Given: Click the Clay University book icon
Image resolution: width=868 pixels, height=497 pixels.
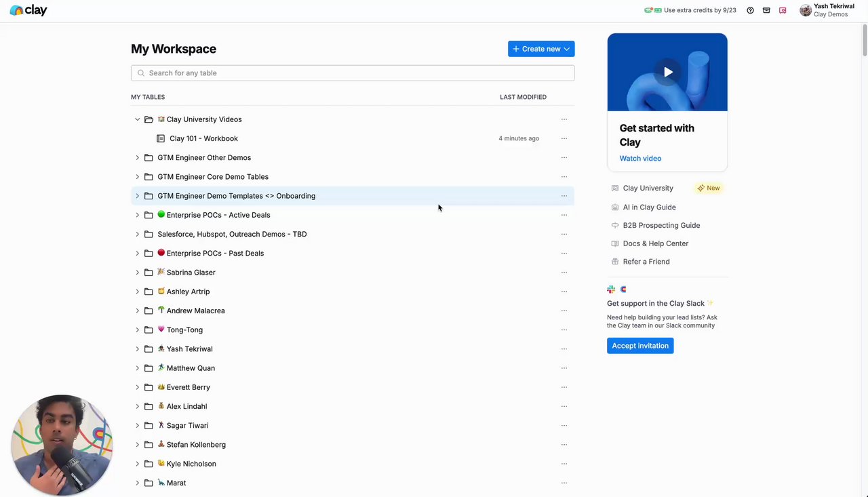Looking at the screenshot, I should (x=615, y=188).
